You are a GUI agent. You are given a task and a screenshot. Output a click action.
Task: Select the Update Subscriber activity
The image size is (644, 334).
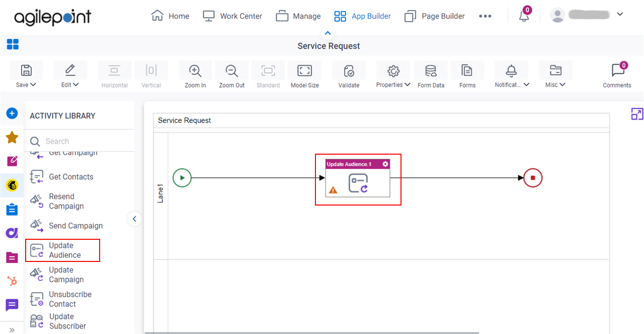[59, 321]
